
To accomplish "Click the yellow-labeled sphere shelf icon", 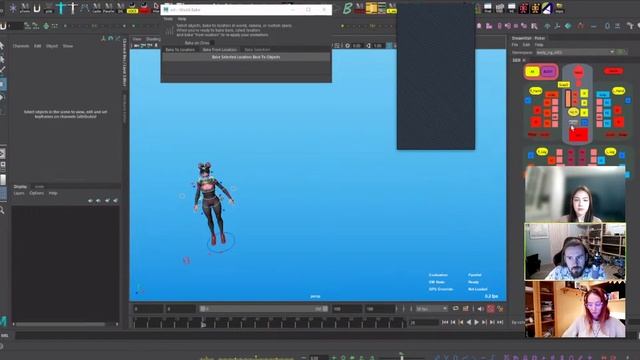I will (132, 7).
